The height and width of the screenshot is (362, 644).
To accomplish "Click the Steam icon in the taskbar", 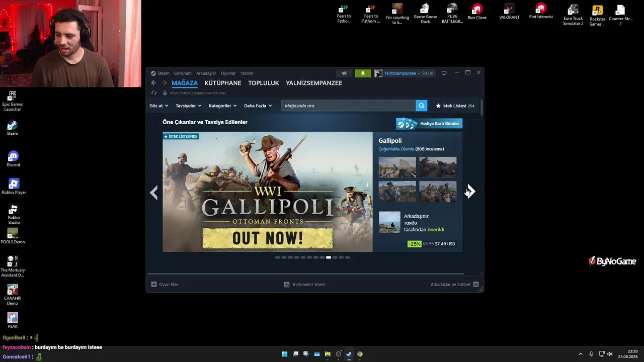I will [349, 354].
